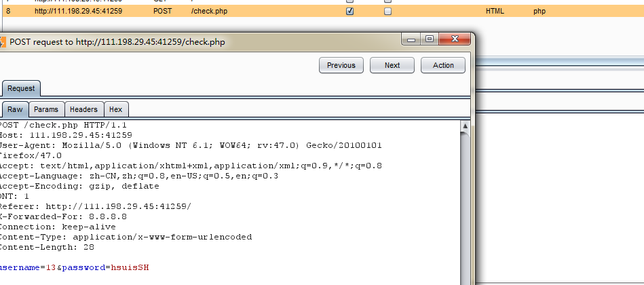
Task: Tick the empty checkbox in history row 8
Action: tap(387, 12)
